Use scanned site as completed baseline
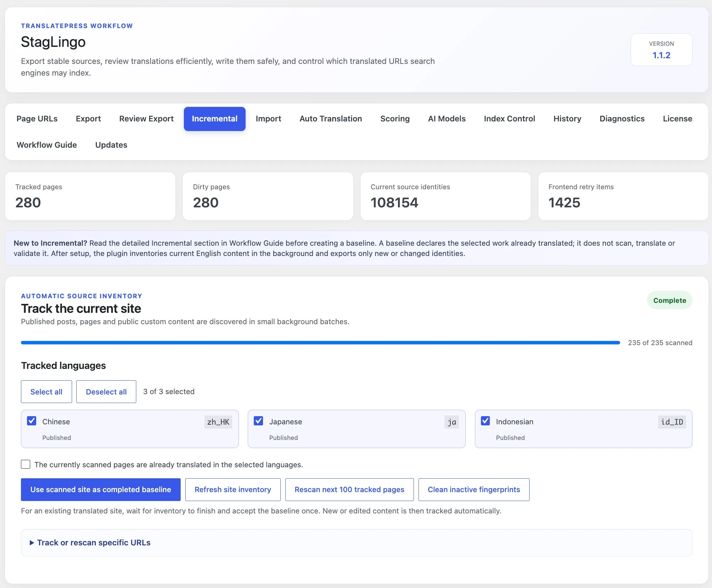The image size is (712, 588). tap(101, 490)
